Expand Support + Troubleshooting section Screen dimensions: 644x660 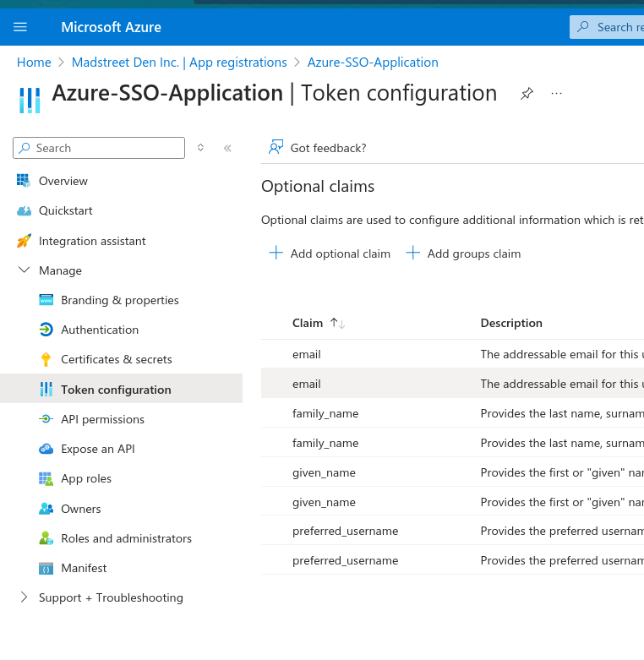pyautogui.click(x=24, y=597)
